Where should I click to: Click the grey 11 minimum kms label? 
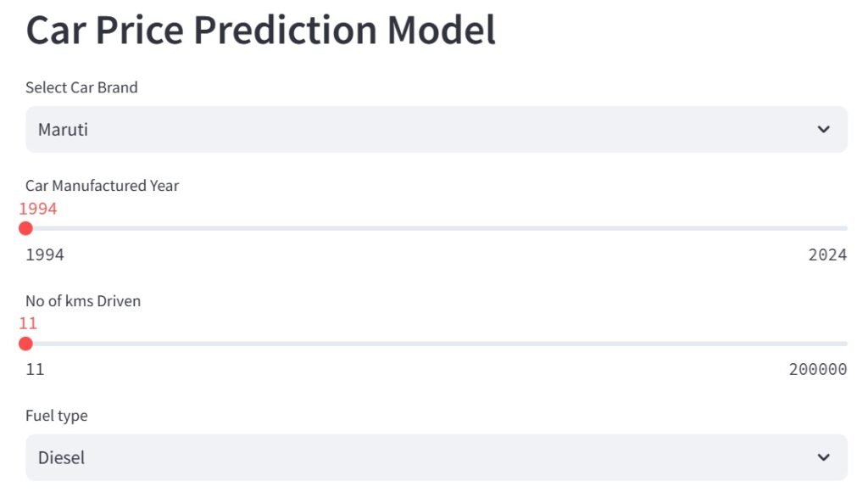click(x=35, y=370)
